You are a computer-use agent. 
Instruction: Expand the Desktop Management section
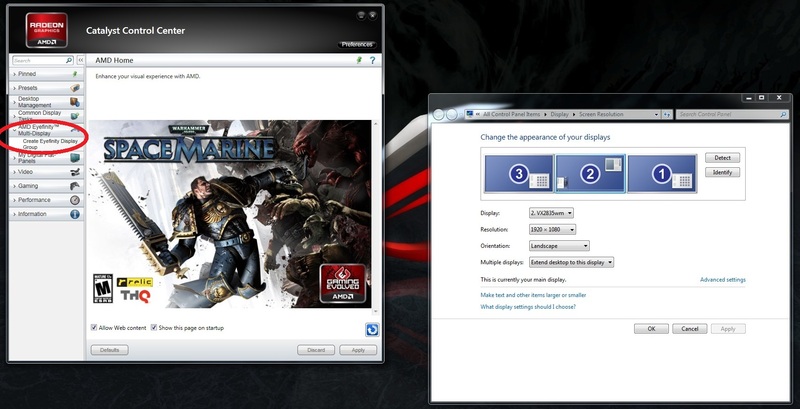coord(14,102)
